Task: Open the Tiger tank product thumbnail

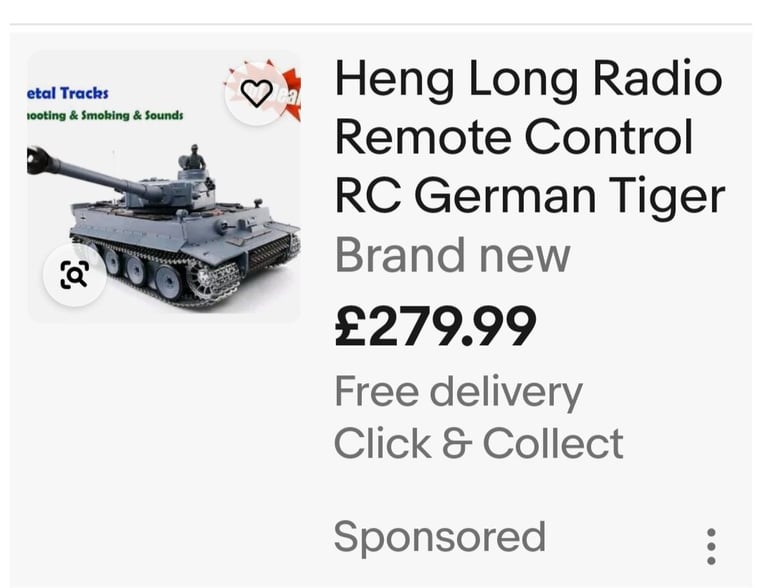Action: tap(164, 186)
